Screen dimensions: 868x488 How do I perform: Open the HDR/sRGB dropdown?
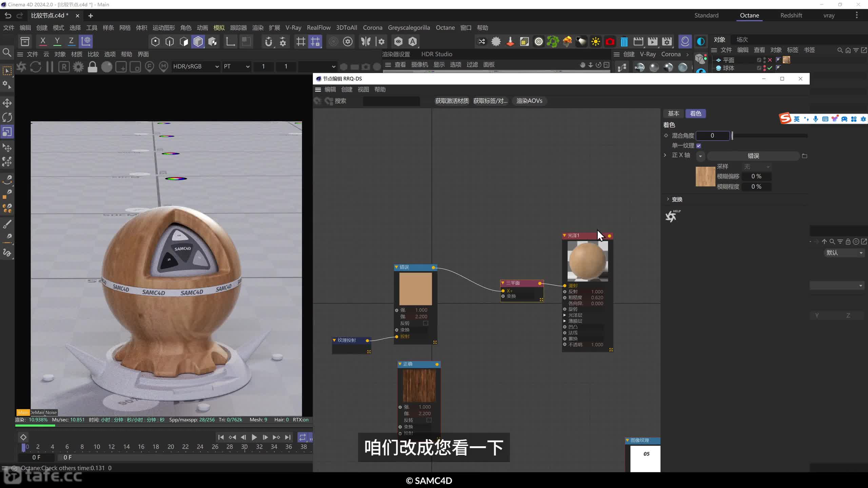pos(196,67)
